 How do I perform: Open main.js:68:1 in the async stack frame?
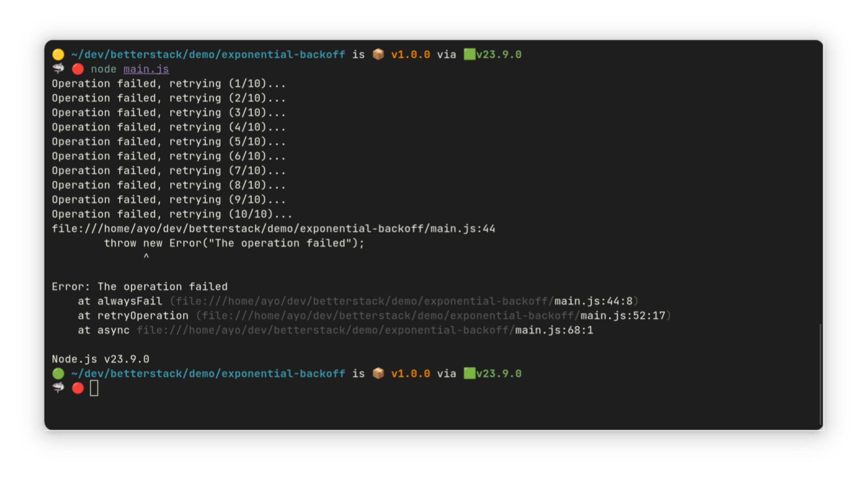click(554, 330)
